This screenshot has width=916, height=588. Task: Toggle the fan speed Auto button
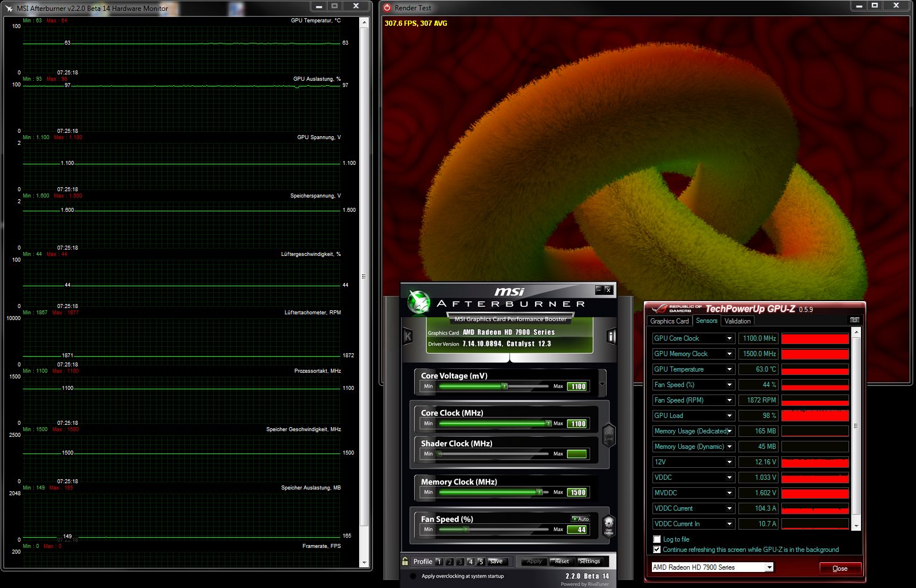pyautogui.click(x=580, y=519)
